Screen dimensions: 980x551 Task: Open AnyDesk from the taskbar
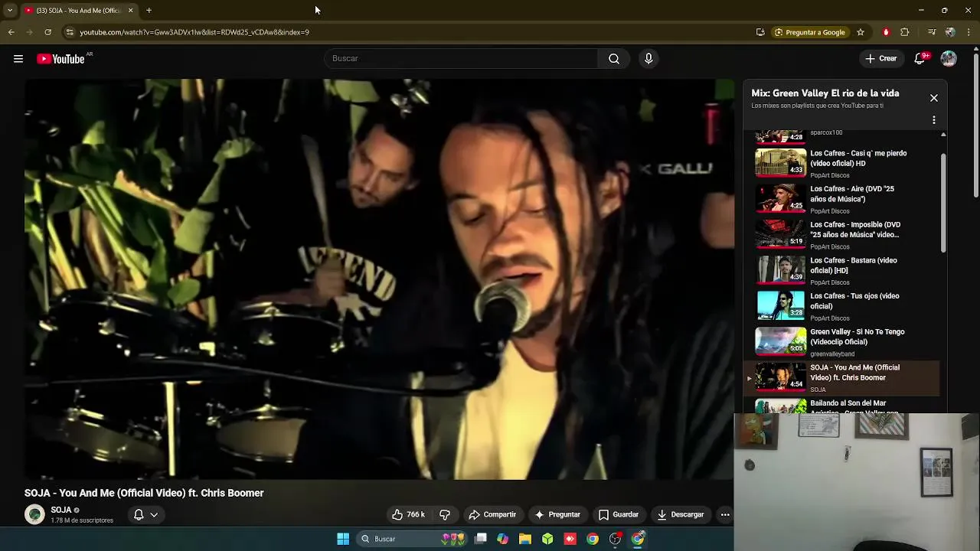(x=570, y=539)
